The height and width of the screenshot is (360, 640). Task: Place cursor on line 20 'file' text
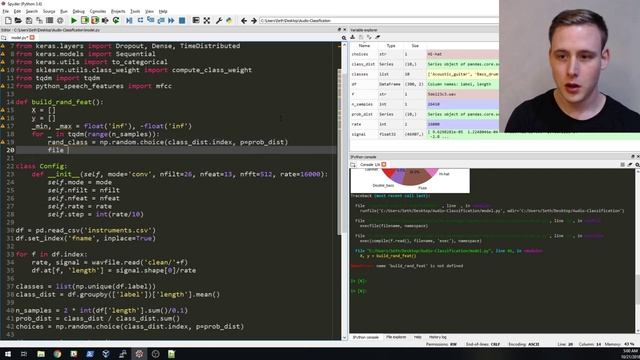[x=56, y=150]
